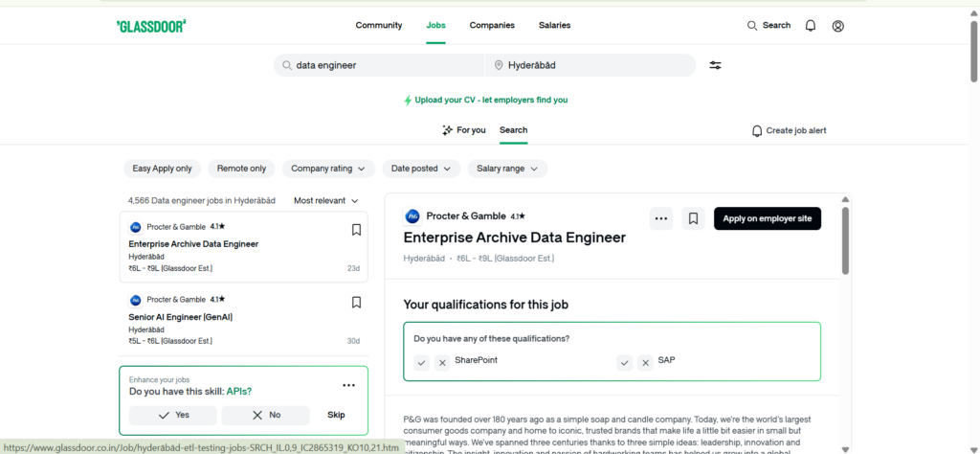The image size is (980, 454).
Task: Expand Date posted filter dropdown
Action: tap(421, 169)
